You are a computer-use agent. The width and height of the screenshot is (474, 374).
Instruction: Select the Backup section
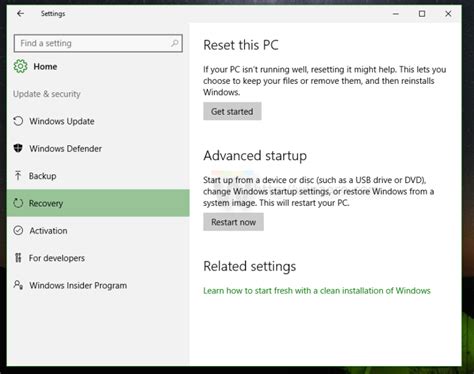pyautogui.click(x=98, y=176)
